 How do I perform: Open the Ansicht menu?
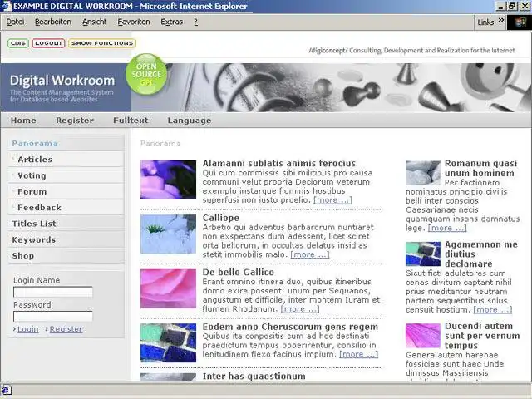point(94,22)
